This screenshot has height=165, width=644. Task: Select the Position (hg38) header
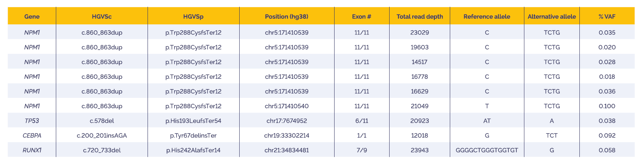pyautogui.click(x=286, y=16)
